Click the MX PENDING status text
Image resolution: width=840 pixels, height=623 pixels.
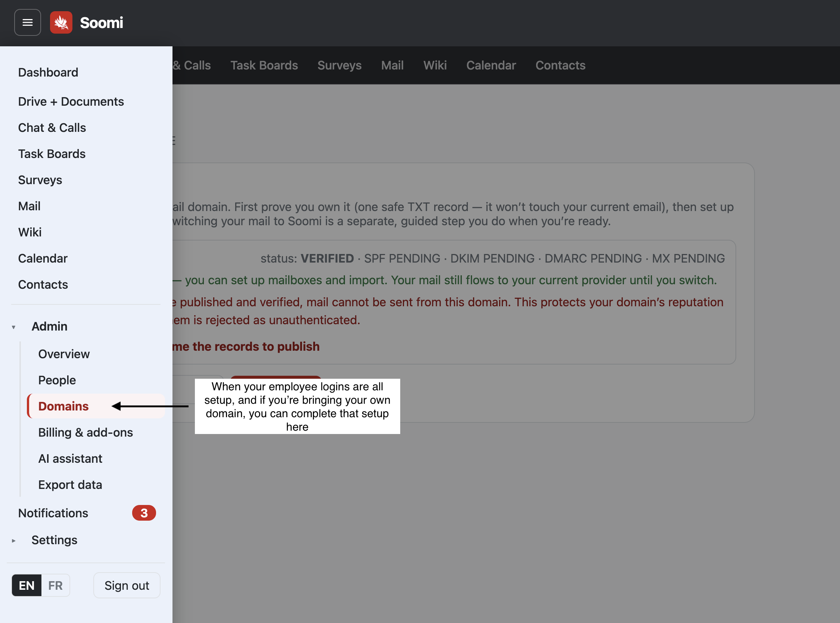point(688,259)
